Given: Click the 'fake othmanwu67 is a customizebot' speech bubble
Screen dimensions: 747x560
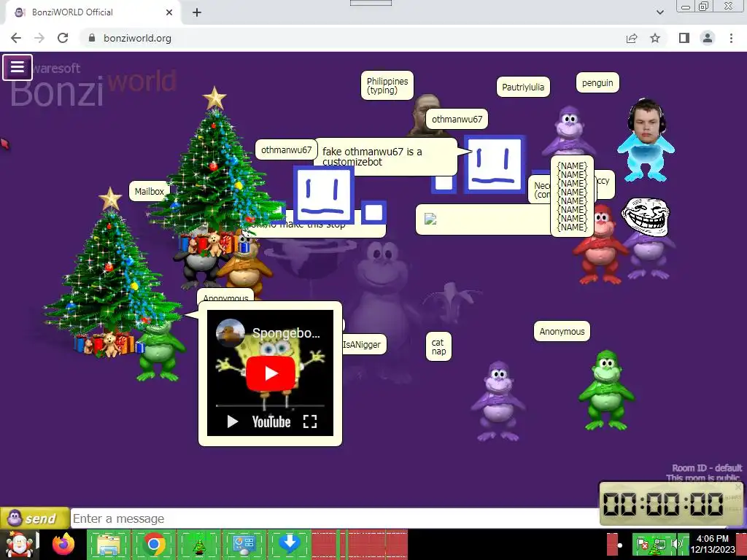Looking at the screenshot, I should [385, 157].
